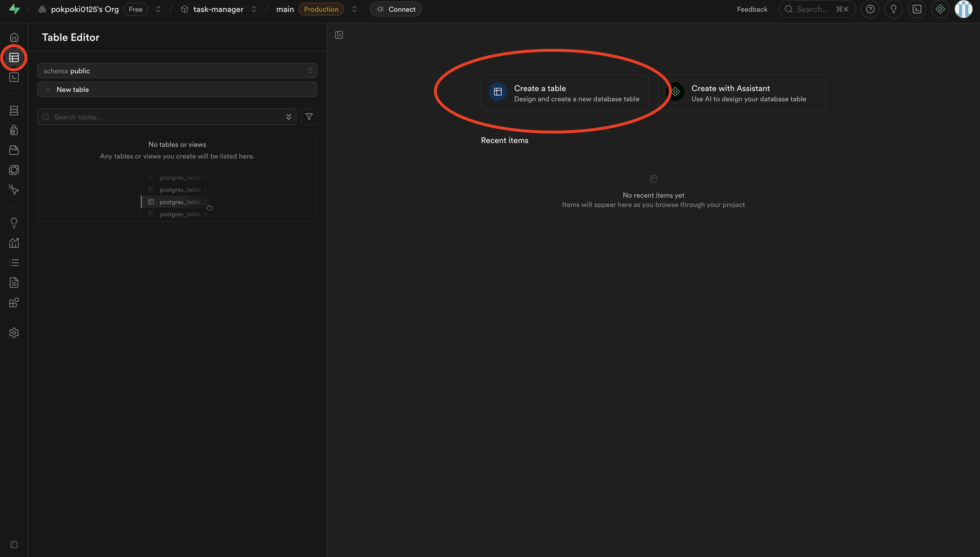Open the table filter icon button

point(309,117)
